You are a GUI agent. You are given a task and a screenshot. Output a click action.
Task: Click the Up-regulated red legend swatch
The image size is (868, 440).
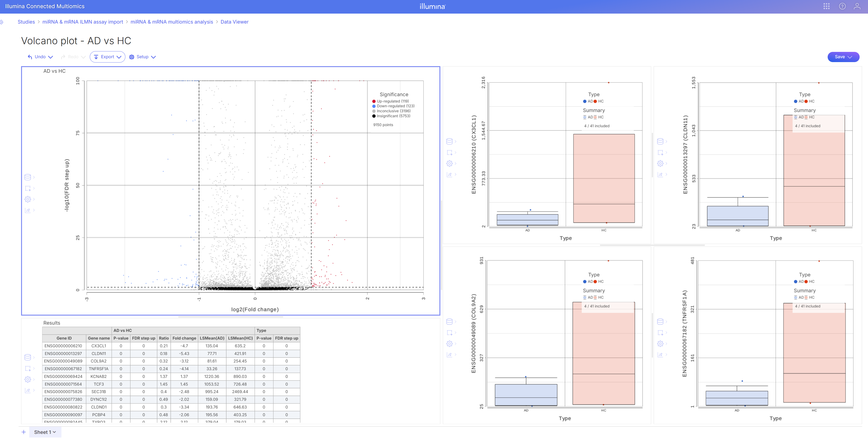374,101
